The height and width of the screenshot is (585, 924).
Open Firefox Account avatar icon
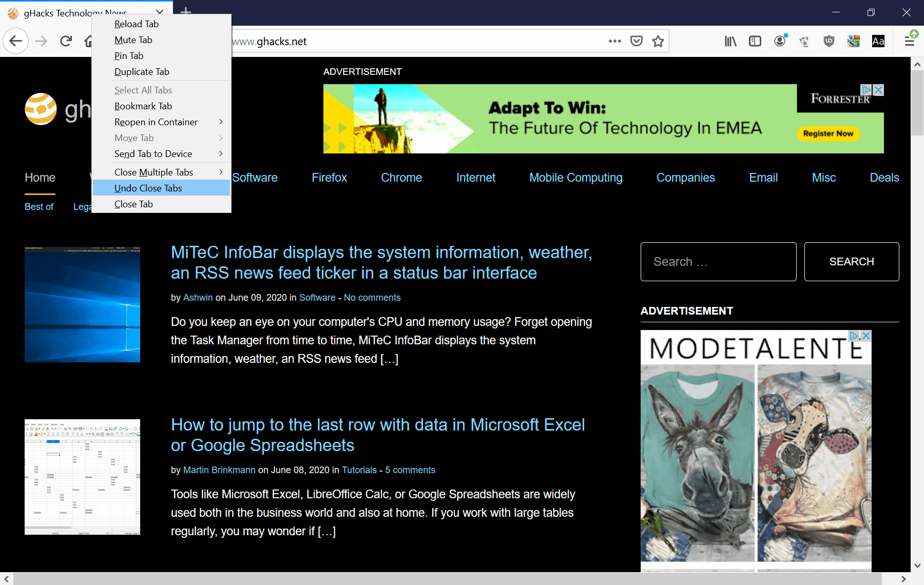(780, 41)
